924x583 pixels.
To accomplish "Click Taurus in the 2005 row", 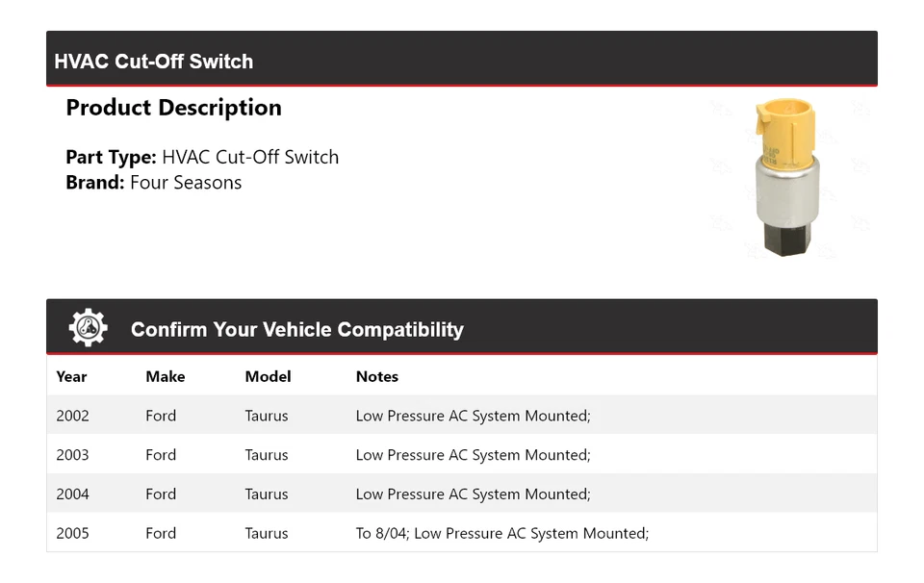I will [x=267, y=533].
